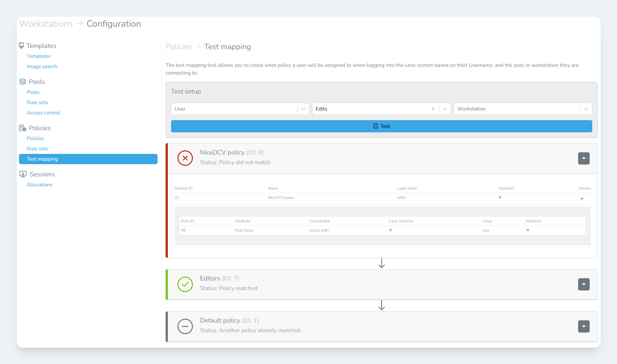Toggle details arrow for ruleset 22 row
Image resolution: width=617 pixels, height=364 pixels.
coord(582,199)
